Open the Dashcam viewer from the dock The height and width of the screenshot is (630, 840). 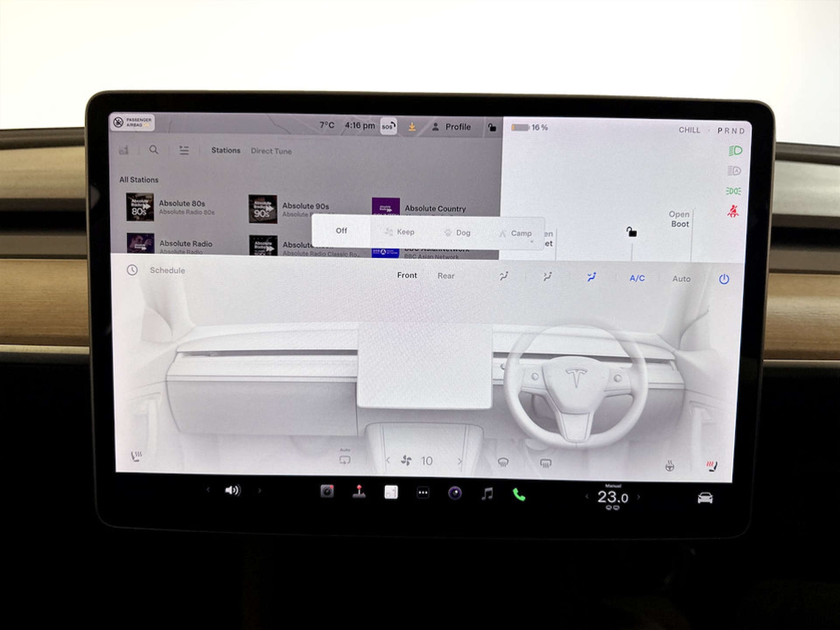328,491
